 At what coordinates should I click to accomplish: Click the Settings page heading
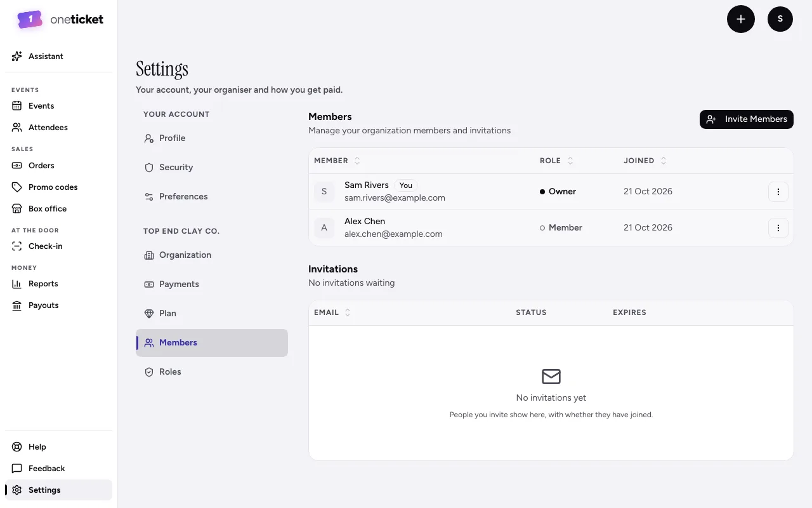(162, 69)
